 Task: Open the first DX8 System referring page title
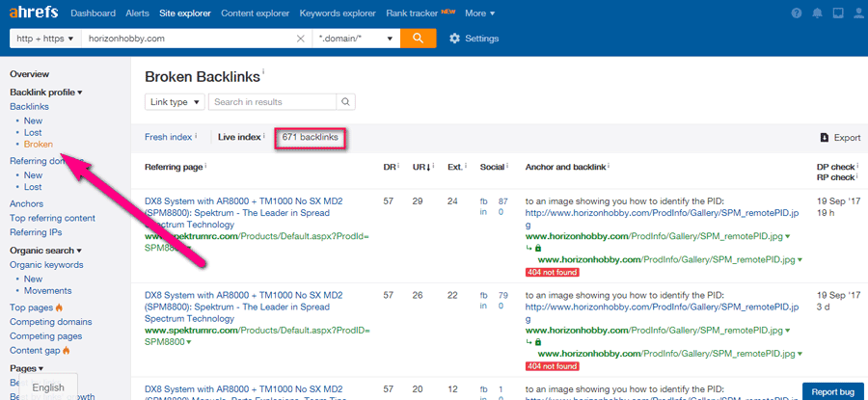click(x=244, y=213)
